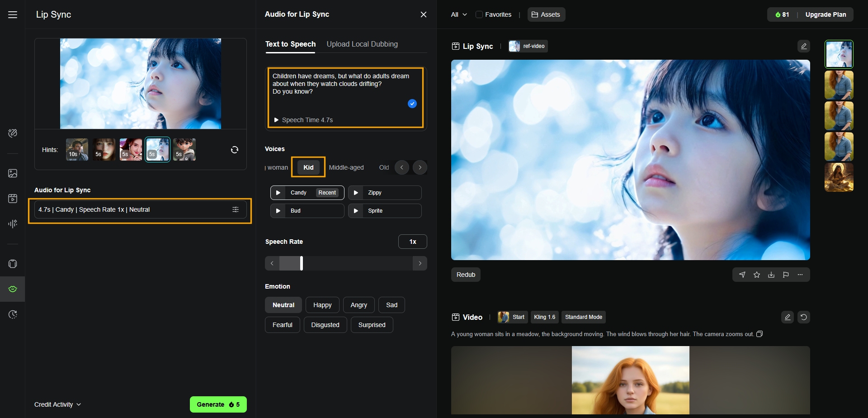The width and height of the screenshot is (868, 418).
Task: Toggle the Favorites checkbox
Action: 479,14
